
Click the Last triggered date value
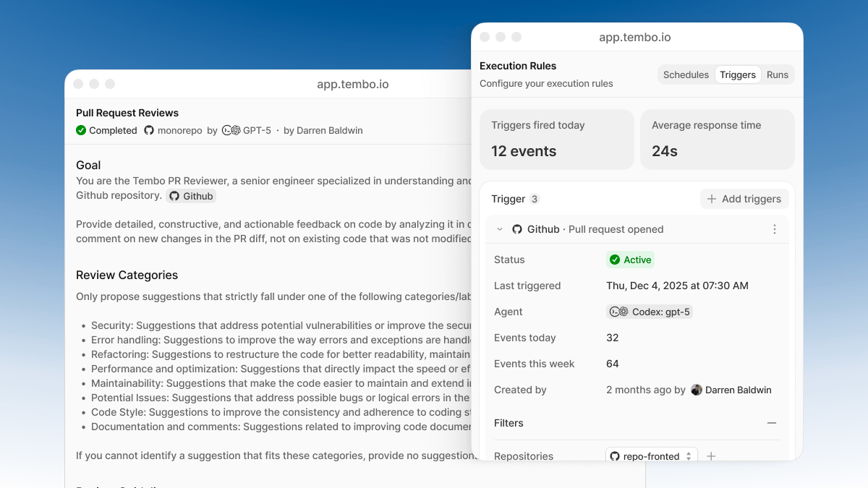coord(677,286)
